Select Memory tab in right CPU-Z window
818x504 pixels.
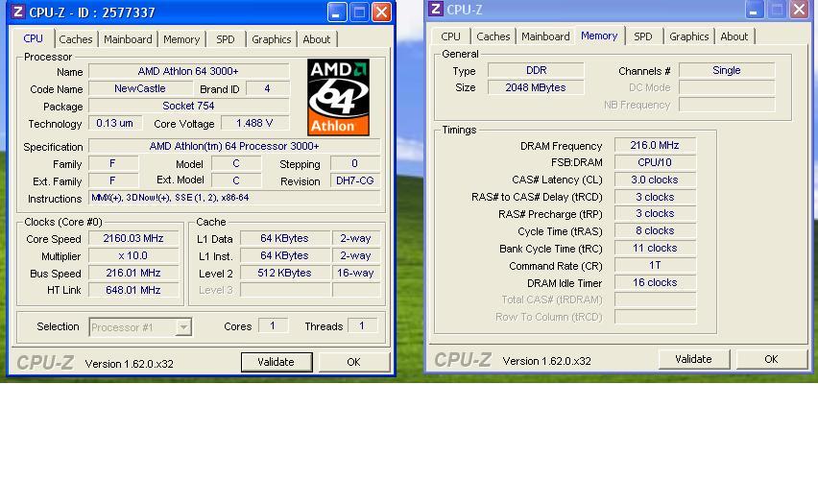599,36
